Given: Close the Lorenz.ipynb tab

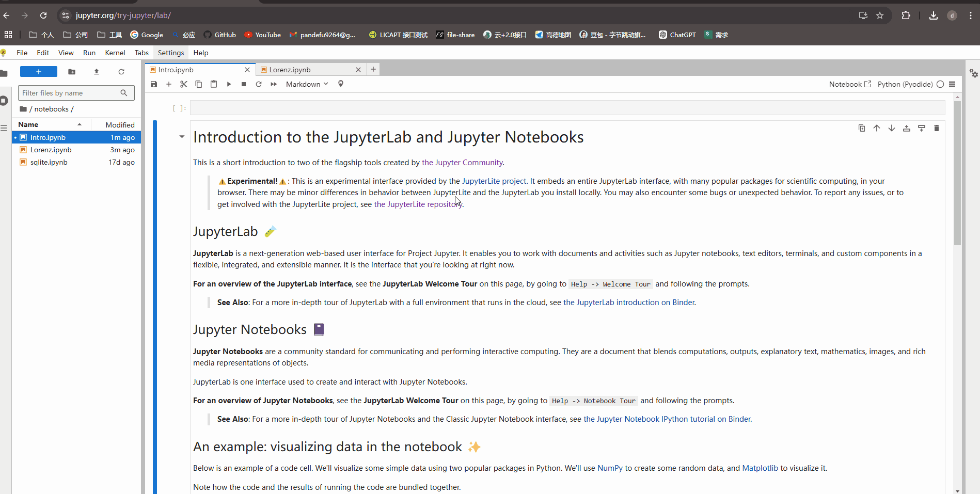Looking at the screenshot, I should point(358,70).
